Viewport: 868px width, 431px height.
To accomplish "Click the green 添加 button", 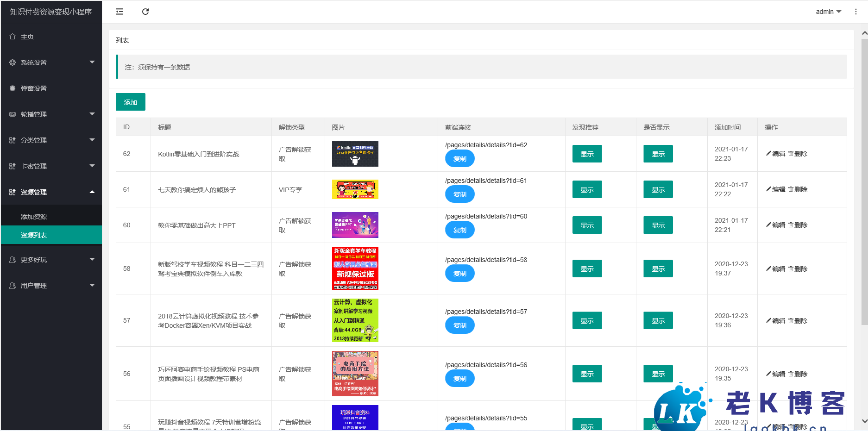I will click(130, 102).
